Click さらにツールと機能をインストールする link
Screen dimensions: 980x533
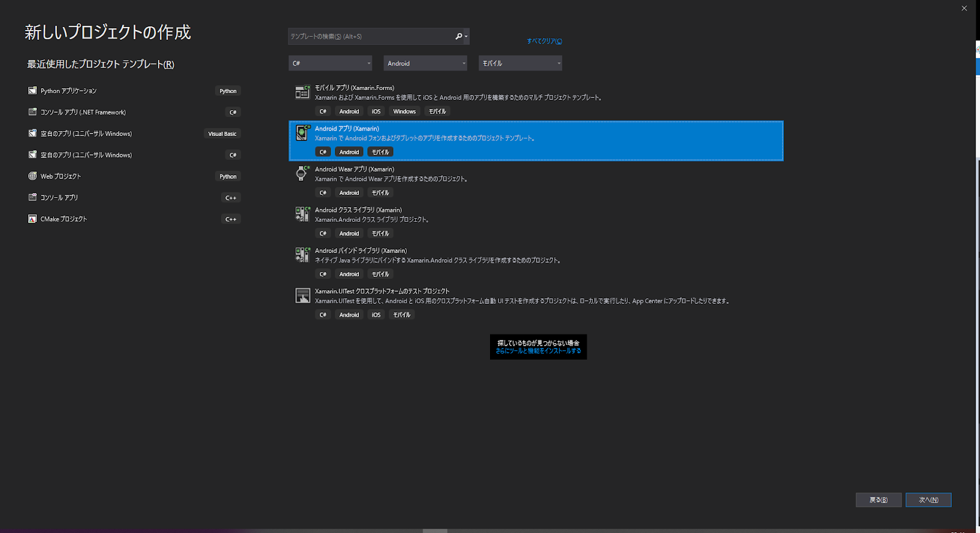(x=538, y=351)
